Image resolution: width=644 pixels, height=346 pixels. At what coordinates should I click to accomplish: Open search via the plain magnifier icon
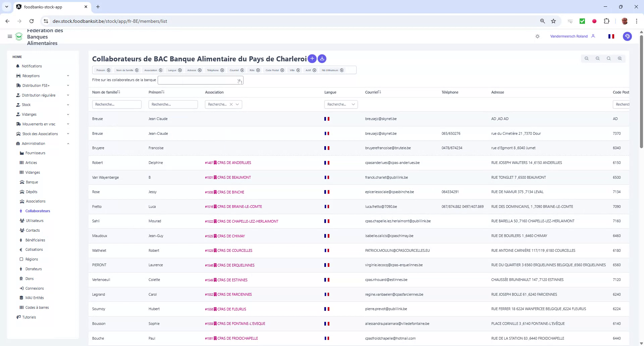608,58
